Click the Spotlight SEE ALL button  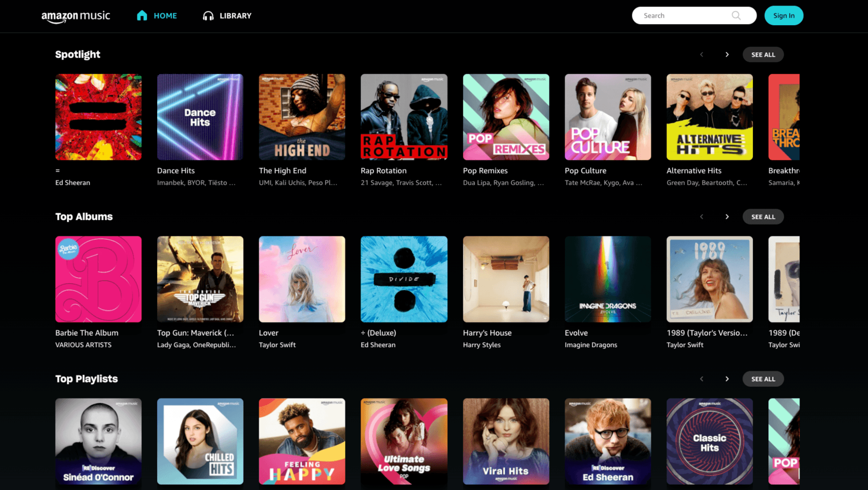click(x=763, y=54)
